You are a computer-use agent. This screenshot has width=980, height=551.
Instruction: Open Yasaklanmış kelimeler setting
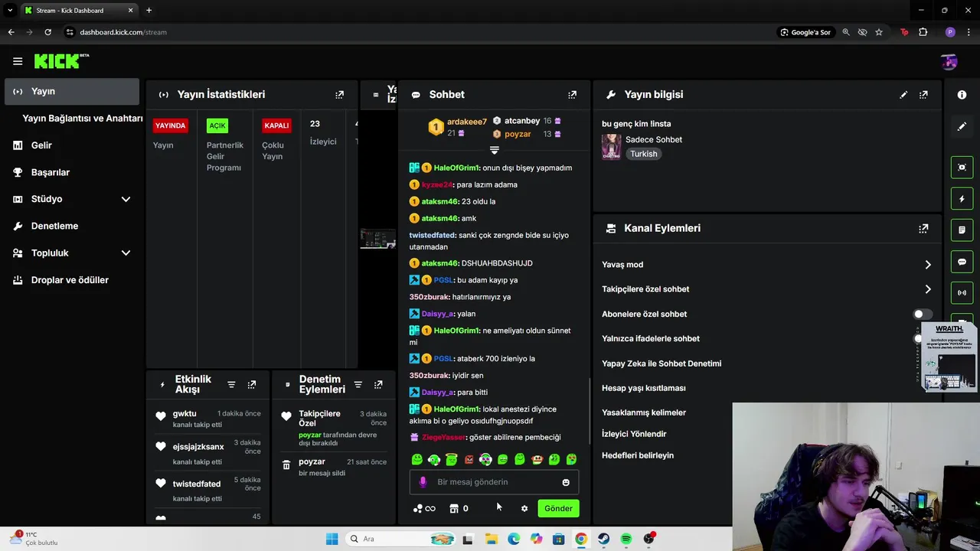pyautogui.click(x=644, y=412)
